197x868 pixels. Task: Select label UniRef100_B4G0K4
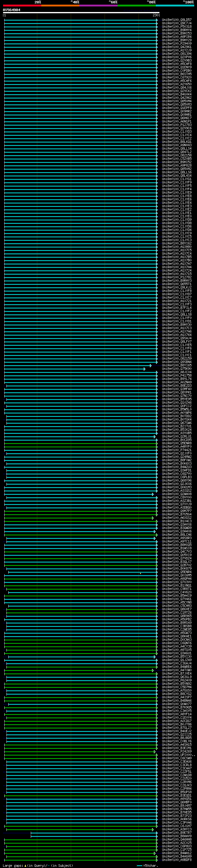coord(177,94)
